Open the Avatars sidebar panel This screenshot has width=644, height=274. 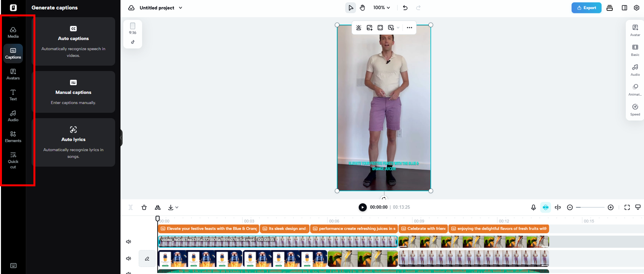pyautogui.click(x=13, y=74)
